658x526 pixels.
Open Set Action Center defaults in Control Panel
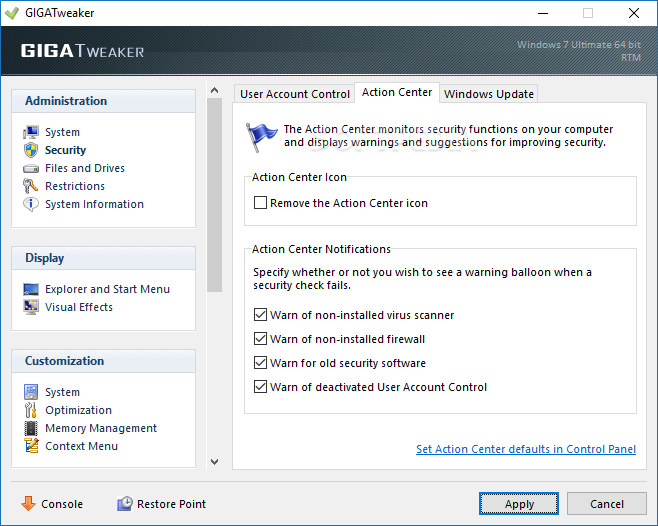pyautogui.click(x=526, y=449)
